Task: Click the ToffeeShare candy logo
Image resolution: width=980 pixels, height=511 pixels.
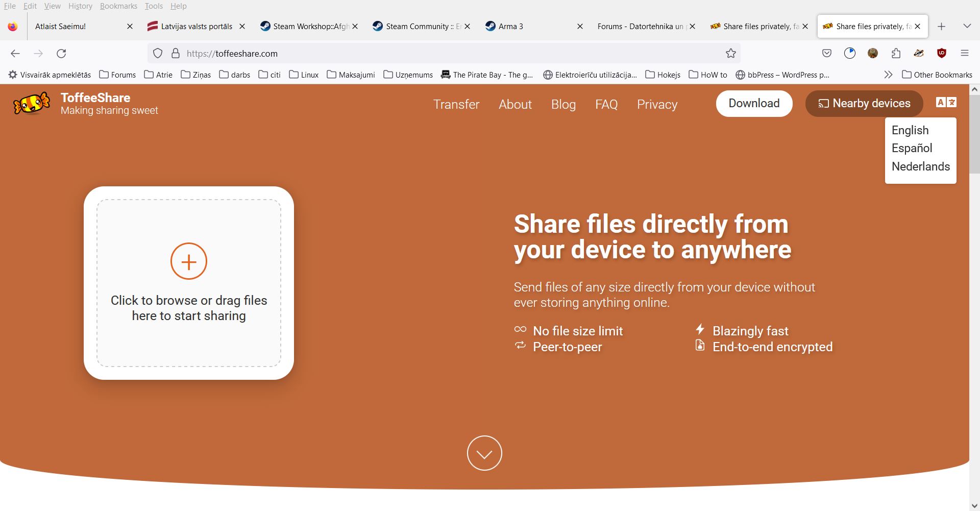Action: point(32,104)
